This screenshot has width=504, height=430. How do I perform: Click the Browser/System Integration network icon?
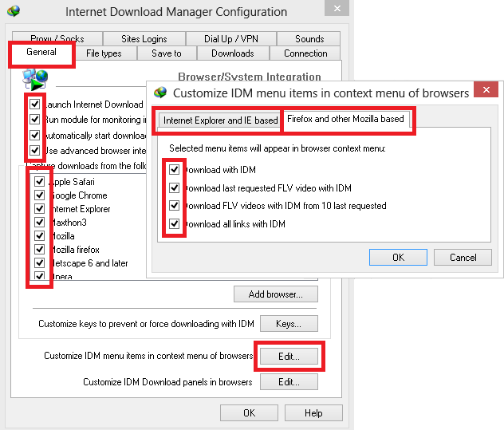pyautogui.click(x=35, y=79)
